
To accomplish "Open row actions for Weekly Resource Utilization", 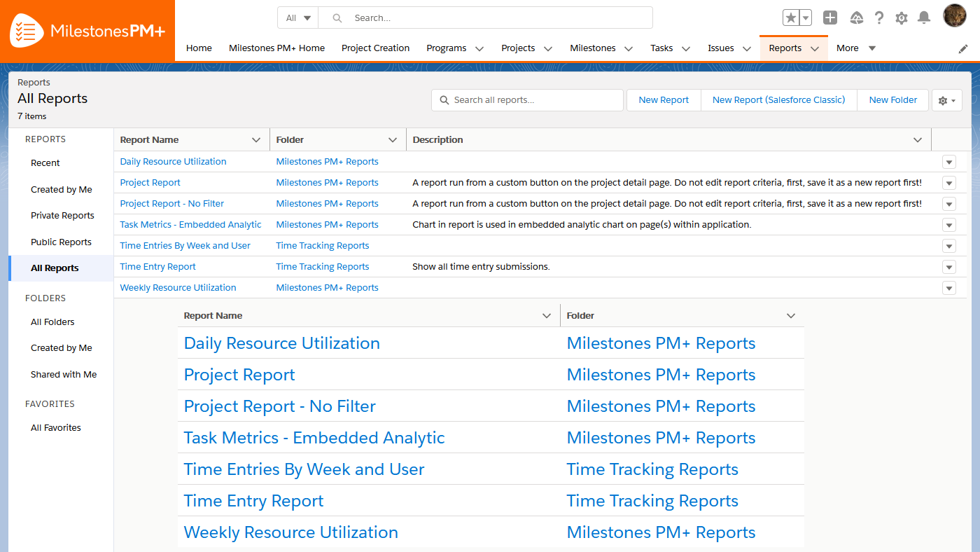I will click(949, 288).
